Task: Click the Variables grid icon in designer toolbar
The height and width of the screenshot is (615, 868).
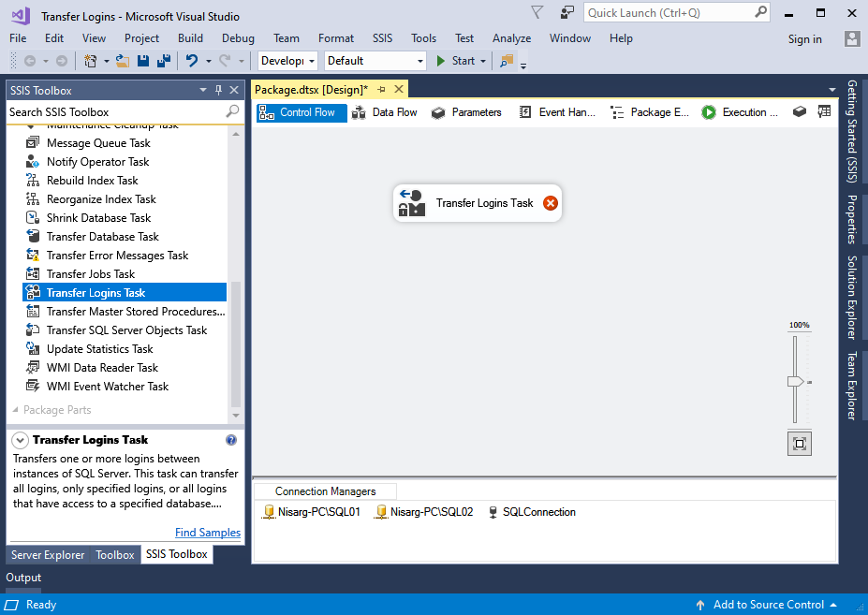Action: point(824,111)
